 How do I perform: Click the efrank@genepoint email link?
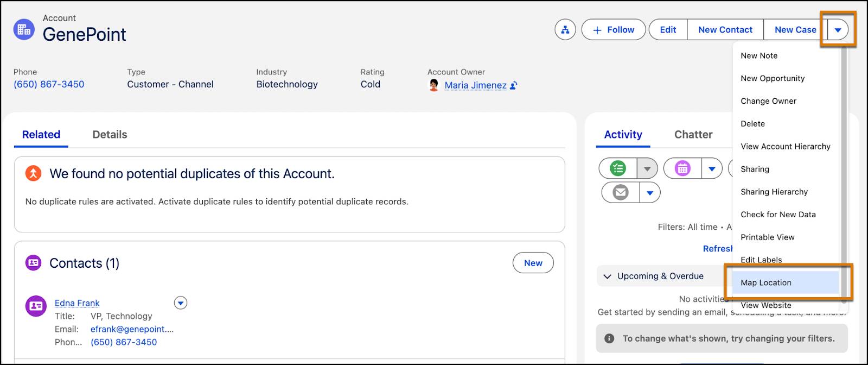132,329
